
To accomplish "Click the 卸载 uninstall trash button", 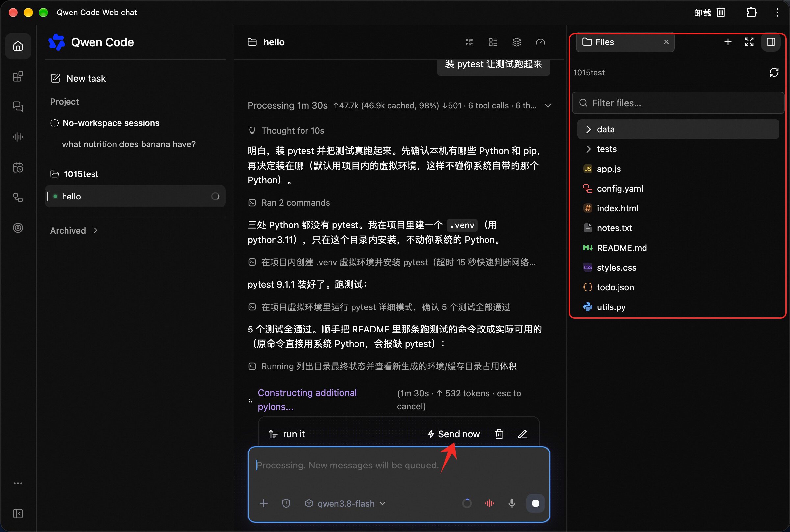I will 710,13.
